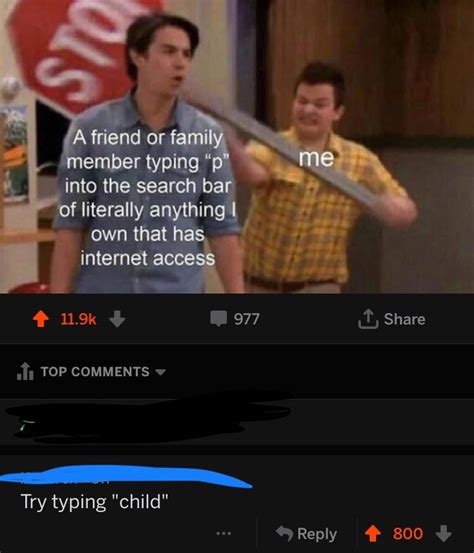Screen dimensions: 474x553
Task: Click the "Try typing child" comment text
Action: pyautogui.click(x=95, y=502)
